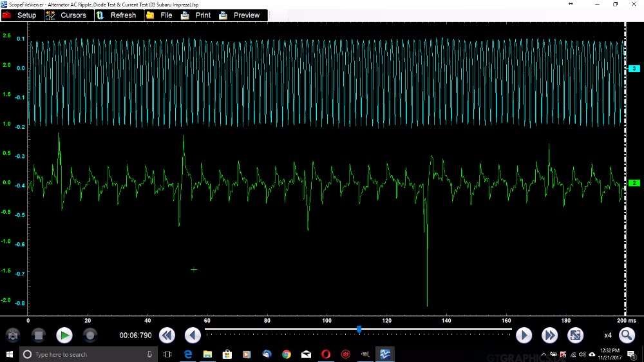Click the snapshot camera icon
This screenshot has width=644, height=362.
(x=13, y=335)
